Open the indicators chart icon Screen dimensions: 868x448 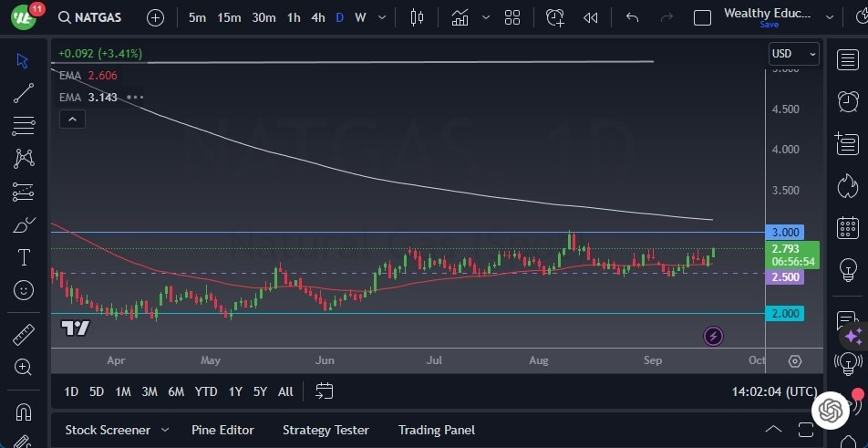(460, 17)
